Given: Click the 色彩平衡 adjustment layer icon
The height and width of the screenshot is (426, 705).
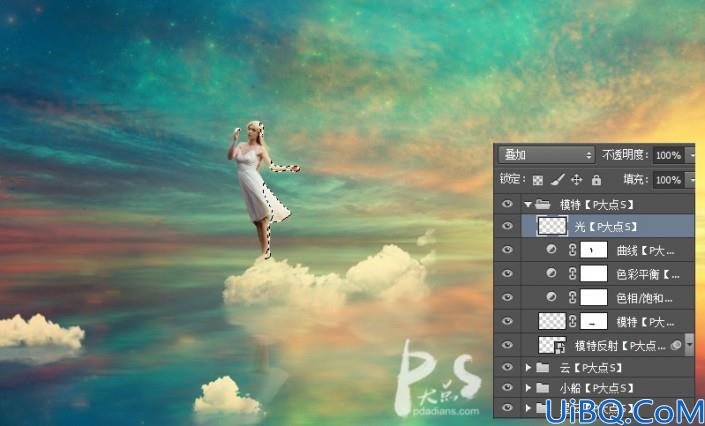Looking at the screenshot, I should [551, 273].
